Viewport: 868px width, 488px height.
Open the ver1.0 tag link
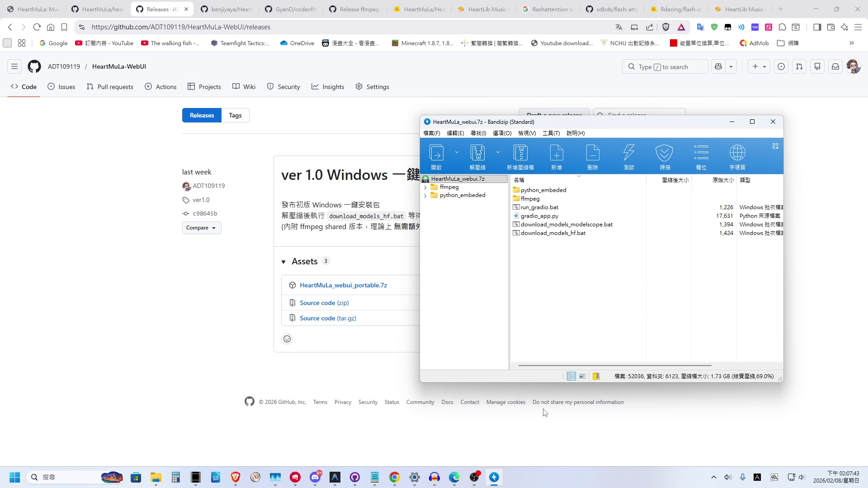click(x=201, y=200)
